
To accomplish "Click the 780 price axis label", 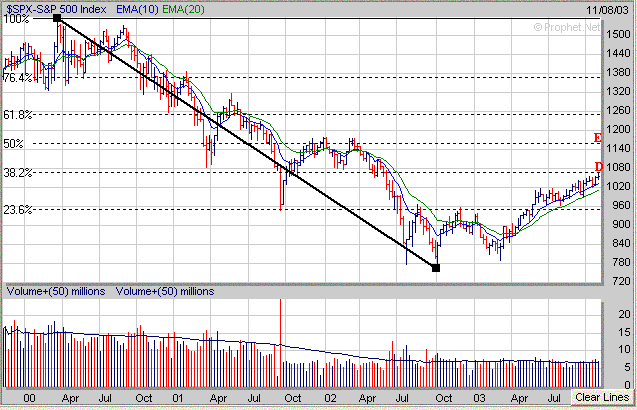I will coord(621,262).
